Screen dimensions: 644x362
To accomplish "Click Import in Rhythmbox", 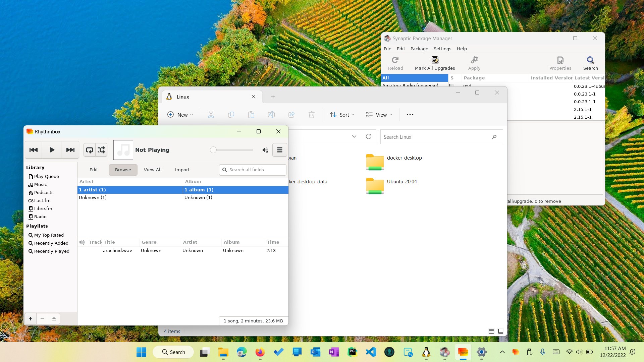I will [182, 170].
